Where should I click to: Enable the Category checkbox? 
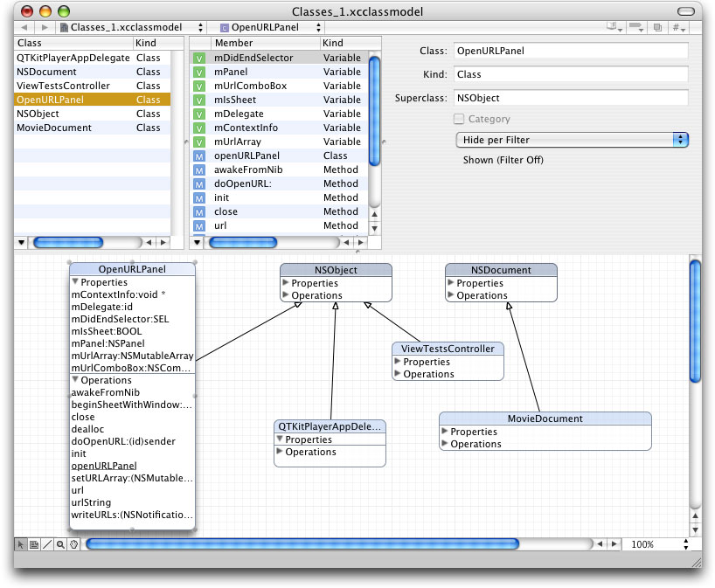[459, 120]
